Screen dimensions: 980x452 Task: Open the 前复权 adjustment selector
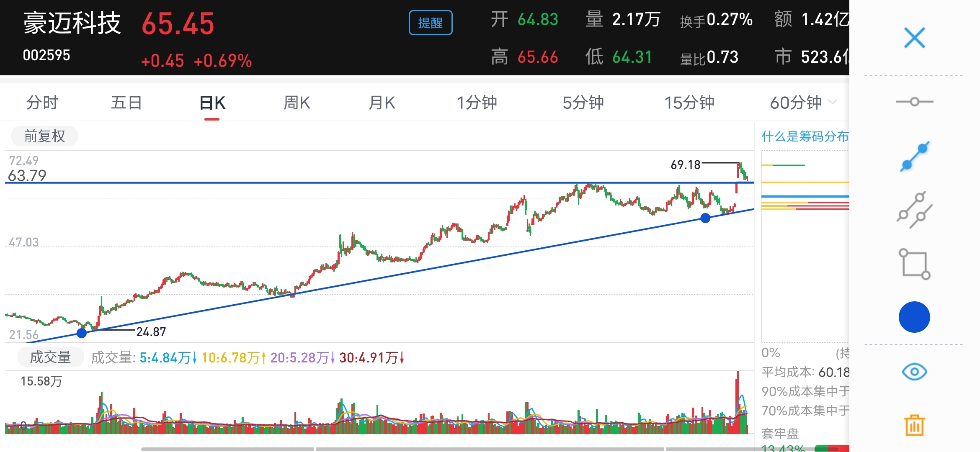pos(44,136)
